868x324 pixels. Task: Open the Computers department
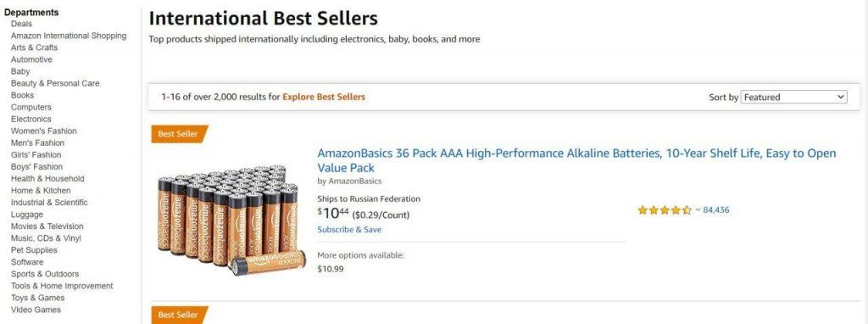pos(31,107)
